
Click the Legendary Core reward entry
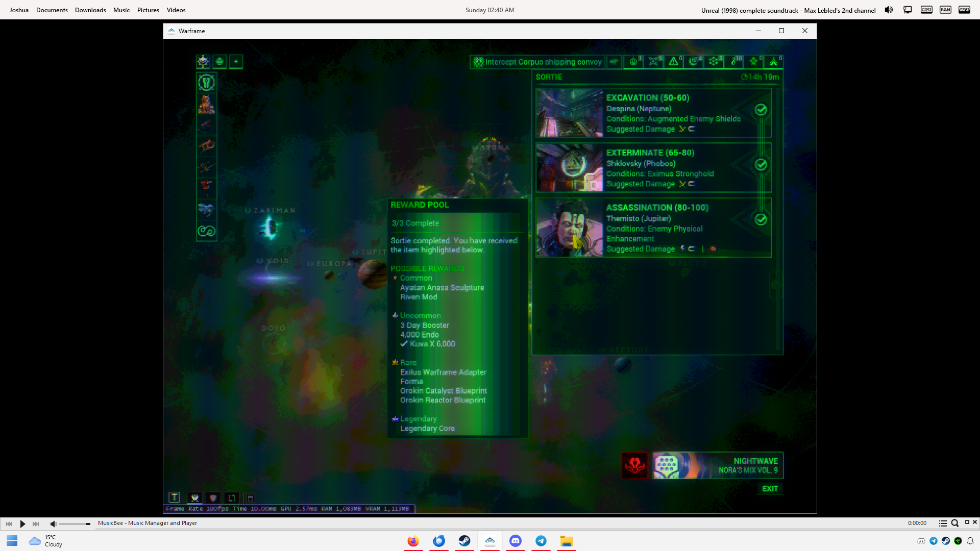(428, 429)
